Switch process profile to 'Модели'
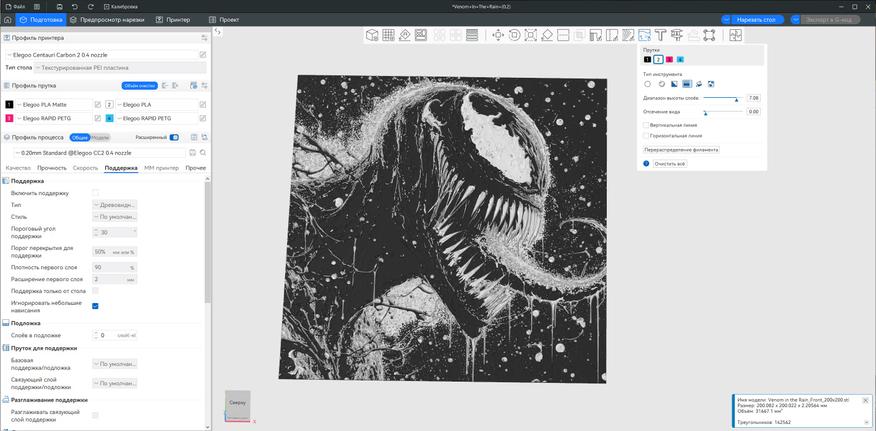The height and width of the screenshot is (431, 876). (x=101, y=138)
